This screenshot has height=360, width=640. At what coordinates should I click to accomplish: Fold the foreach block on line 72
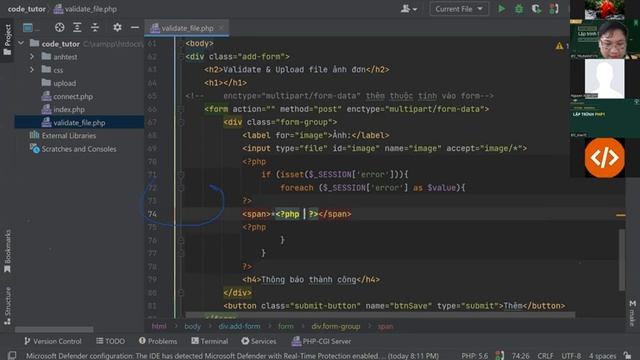tap(181, 188)
